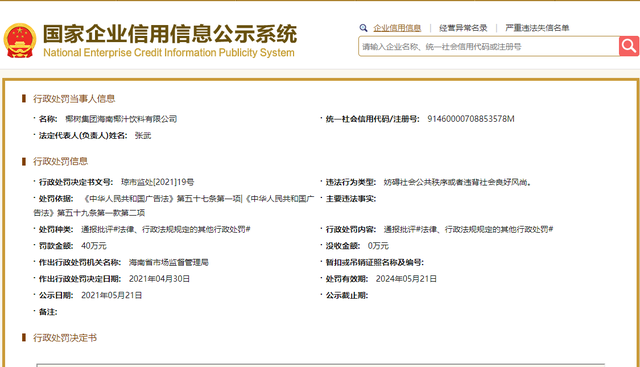
Task: Click the penalty basis text 第五十七条第一项
Action: (x=209, y=199)
